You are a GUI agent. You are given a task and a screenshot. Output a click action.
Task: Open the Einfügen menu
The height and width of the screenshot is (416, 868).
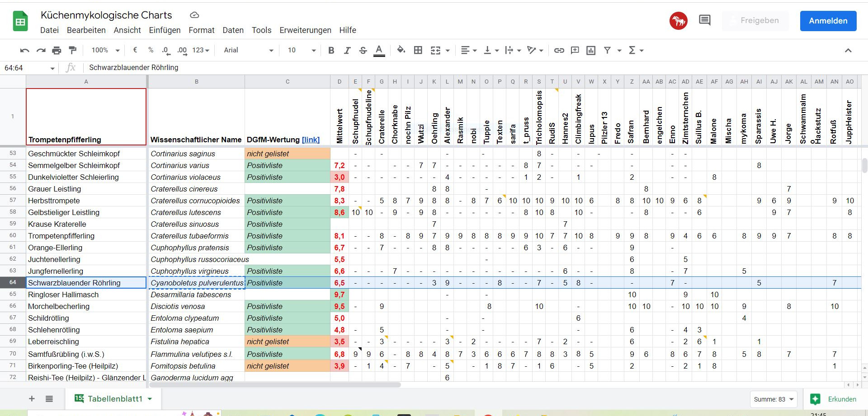tap(165, 30)
